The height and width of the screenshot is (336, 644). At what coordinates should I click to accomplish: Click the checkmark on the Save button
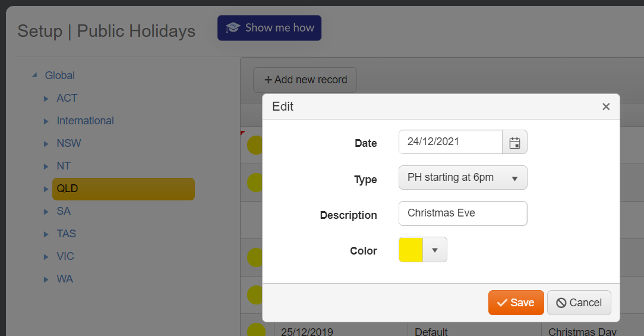click(502, 303)
